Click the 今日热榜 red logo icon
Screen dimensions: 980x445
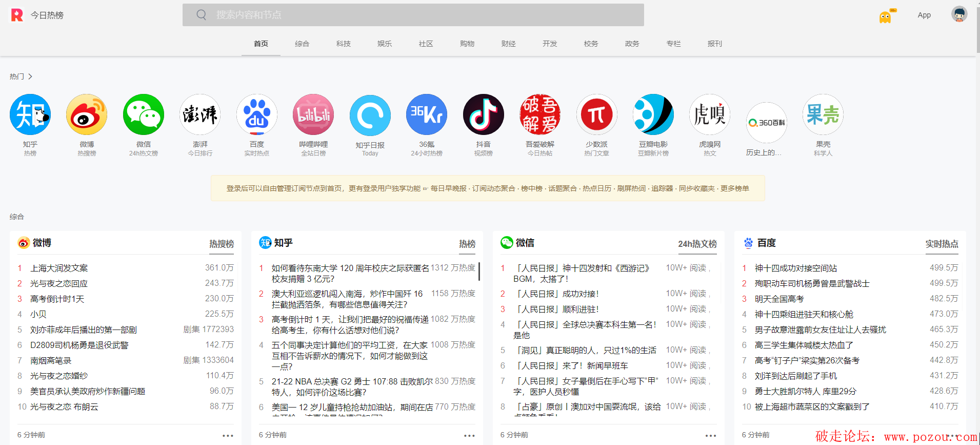[x=17, y=15]
